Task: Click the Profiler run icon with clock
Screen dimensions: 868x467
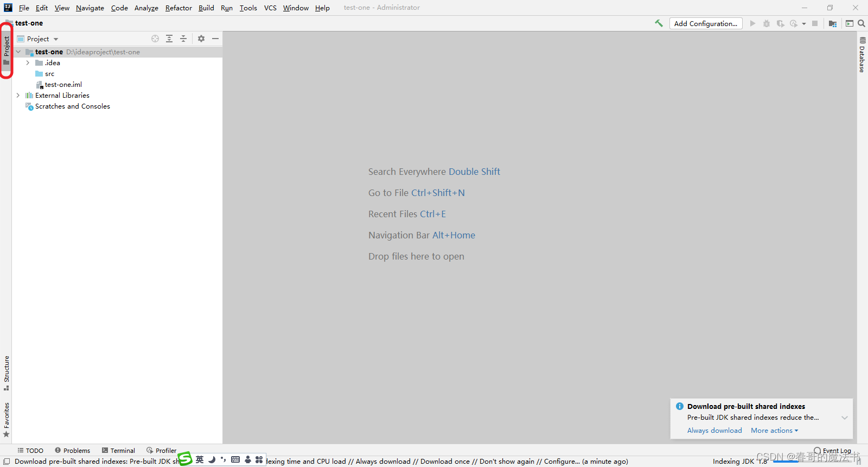Action: 794,23
